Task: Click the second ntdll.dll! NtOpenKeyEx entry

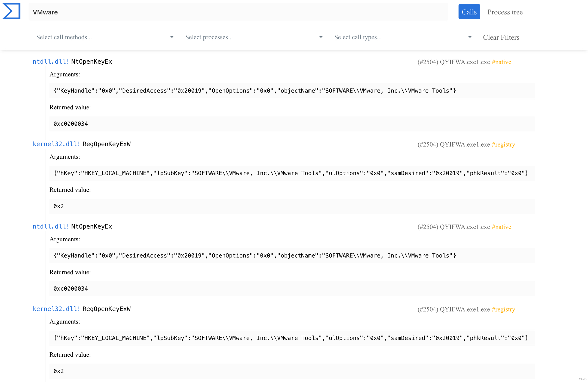Action: 72,227
